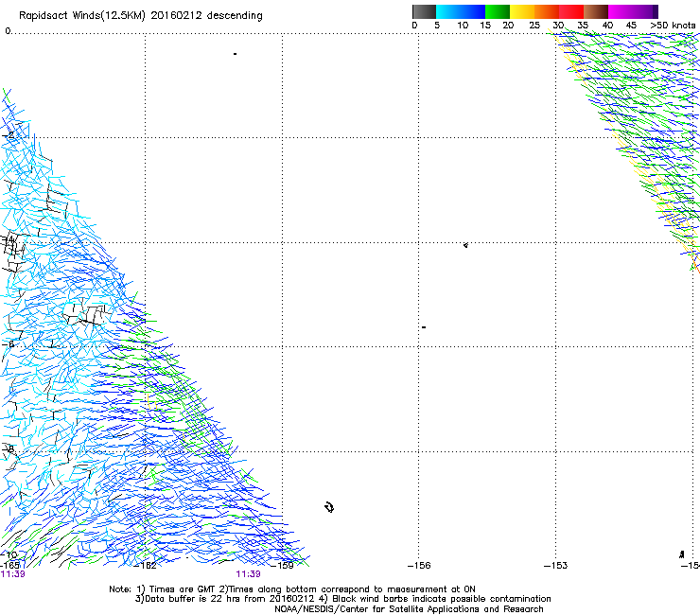Click the cyan 5-10 knots color swatch
700x615 pixels.
448,11
